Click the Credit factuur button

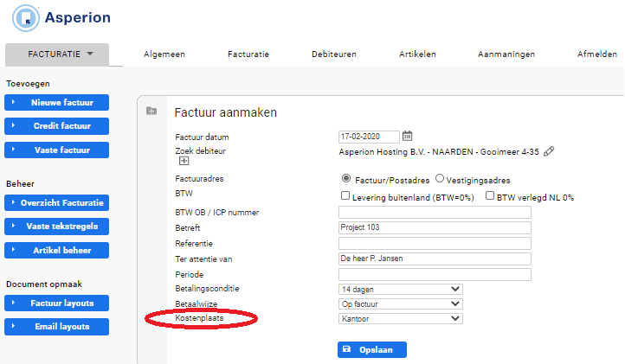pos(56,126)
